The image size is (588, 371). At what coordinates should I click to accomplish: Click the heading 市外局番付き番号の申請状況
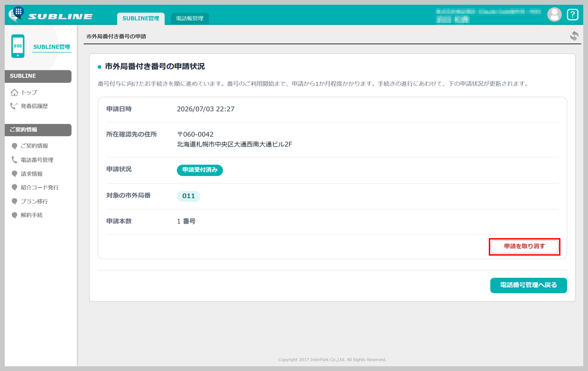pos(155,67)
